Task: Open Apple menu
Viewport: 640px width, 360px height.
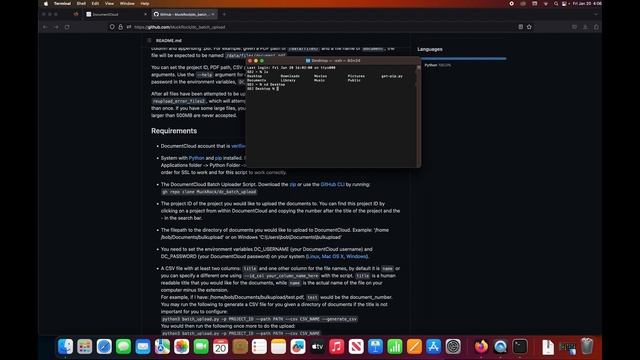Action: (46, 3)
